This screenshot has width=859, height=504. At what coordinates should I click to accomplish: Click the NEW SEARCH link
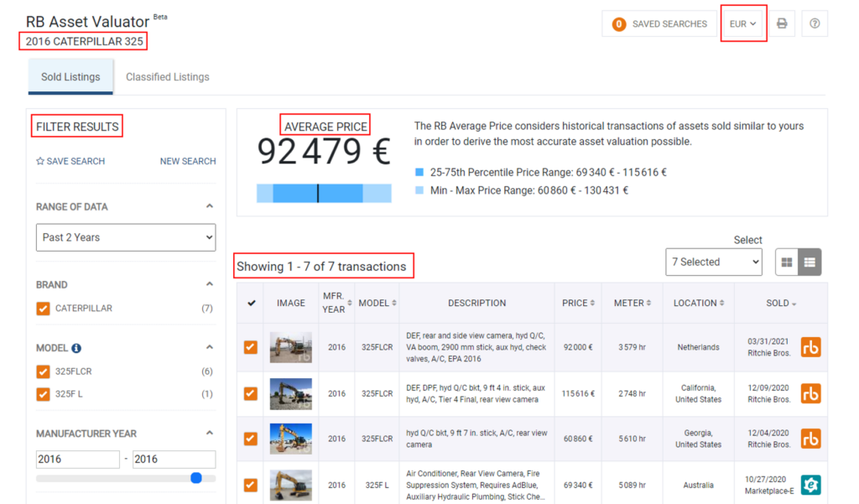188,161
